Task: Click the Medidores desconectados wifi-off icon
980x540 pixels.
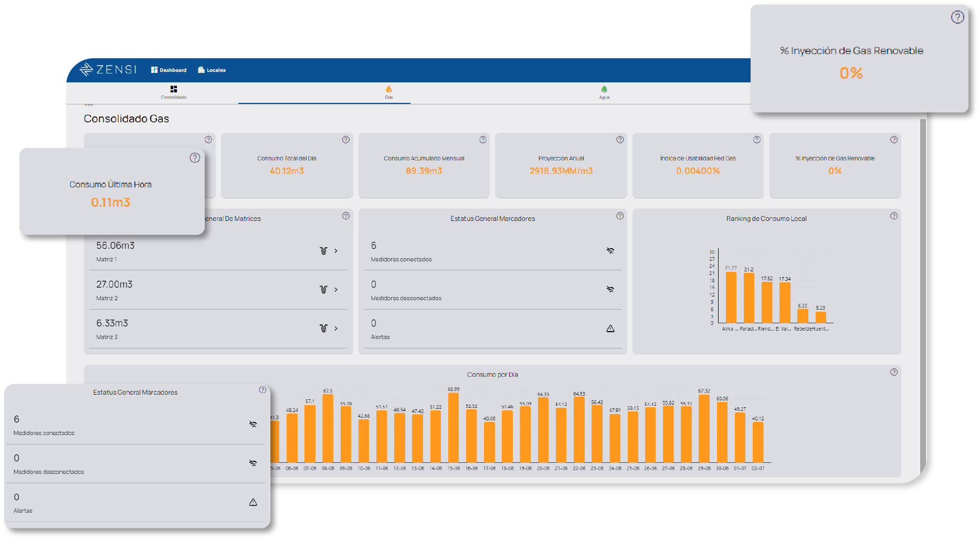Action: 610,290
